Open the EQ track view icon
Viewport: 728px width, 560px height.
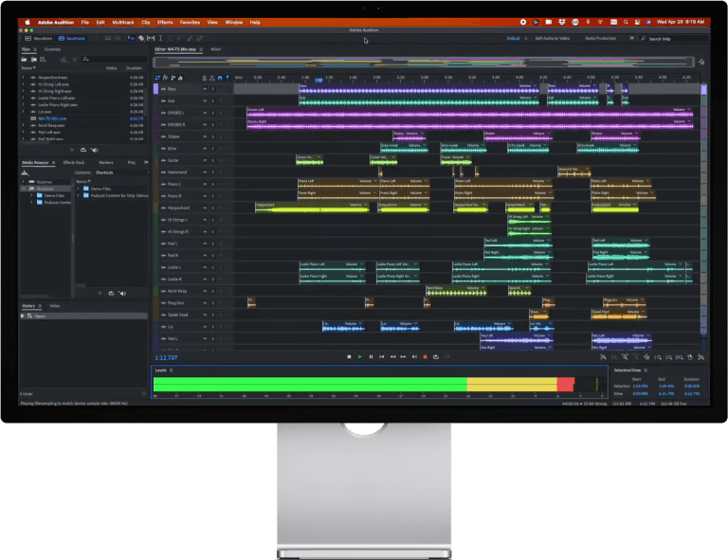coord(181,78)
